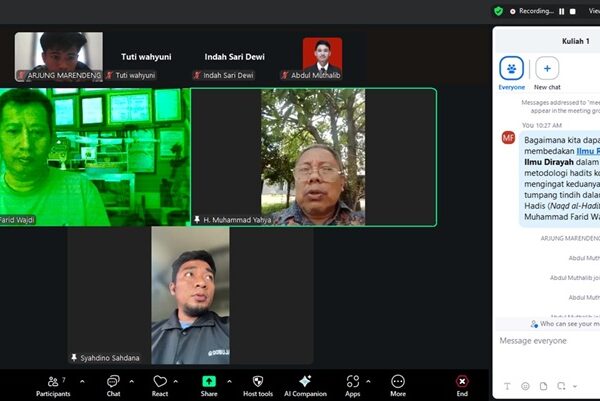600x401 pixels.
Task: Open the More options menu
Action: click(x=398, y=386)
